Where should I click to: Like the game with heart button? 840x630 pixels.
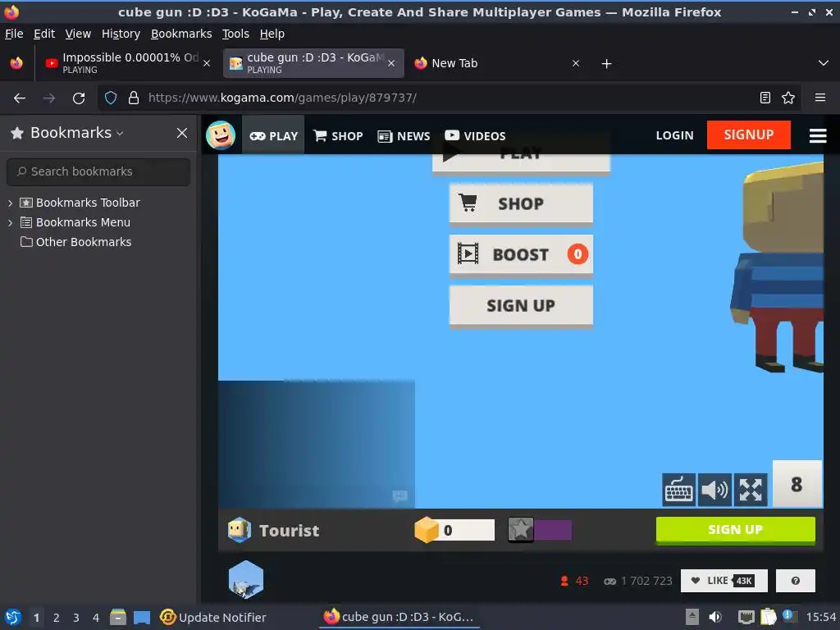pyautogui.click(x=724, y=581)
